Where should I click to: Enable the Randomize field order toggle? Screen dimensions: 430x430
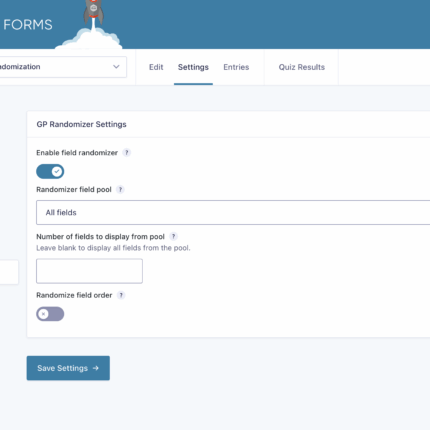pyautogui.click(x=50, y=314)
